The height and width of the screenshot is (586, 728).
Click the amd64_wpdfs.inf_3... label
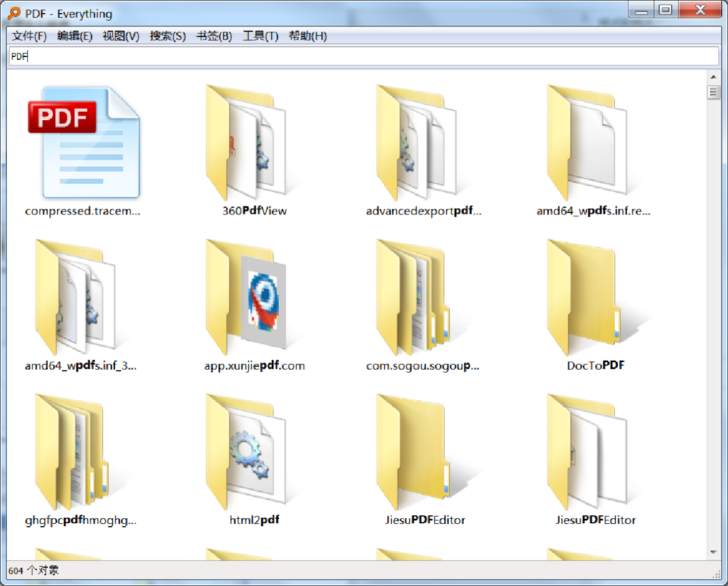coord(81,366)
